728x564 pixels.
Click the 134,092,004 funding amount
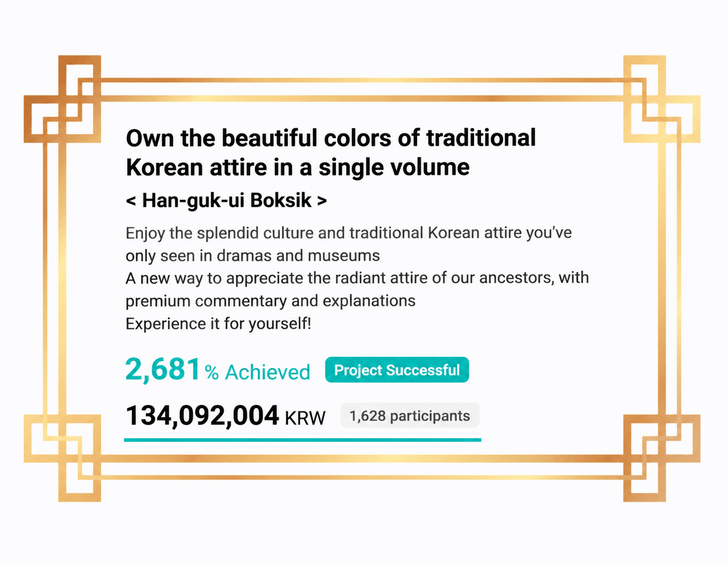coord(202,416)
